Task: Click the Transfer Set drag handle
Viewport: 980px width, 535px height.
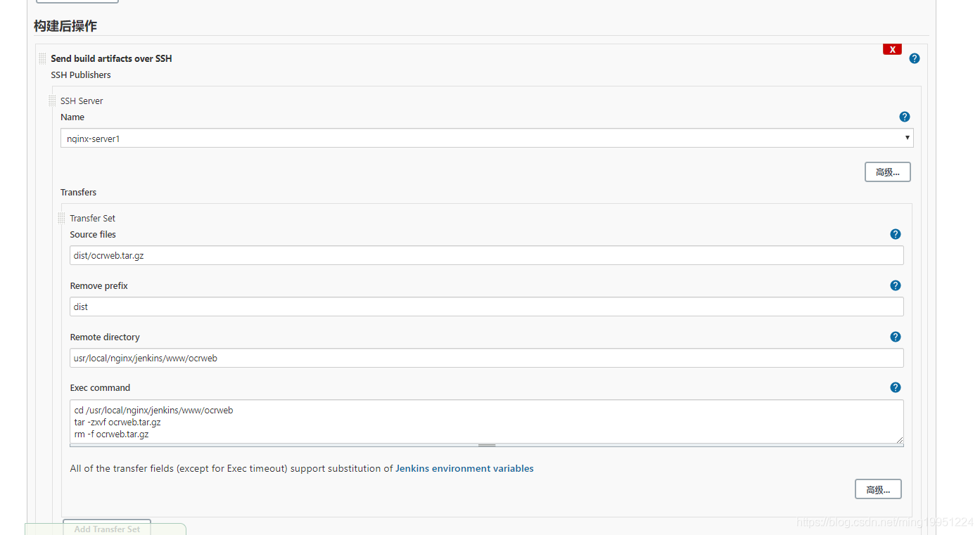Action: (x=61, y=218)
